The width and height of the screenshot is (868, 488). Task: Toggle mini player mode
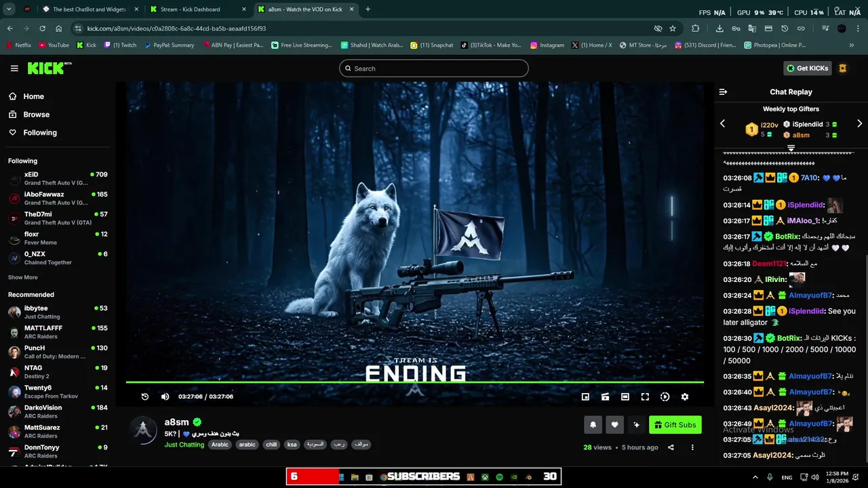click(x=585, y=396)
